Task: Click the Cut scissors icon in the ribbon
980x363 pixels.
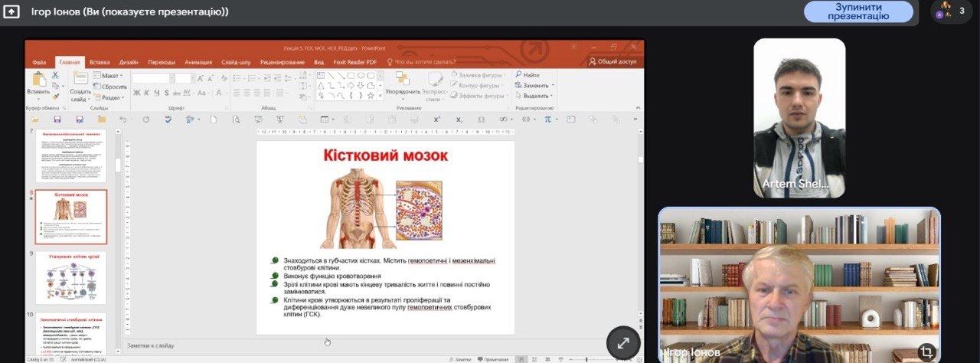Action: pyautogui.click(x=55, y=75)
